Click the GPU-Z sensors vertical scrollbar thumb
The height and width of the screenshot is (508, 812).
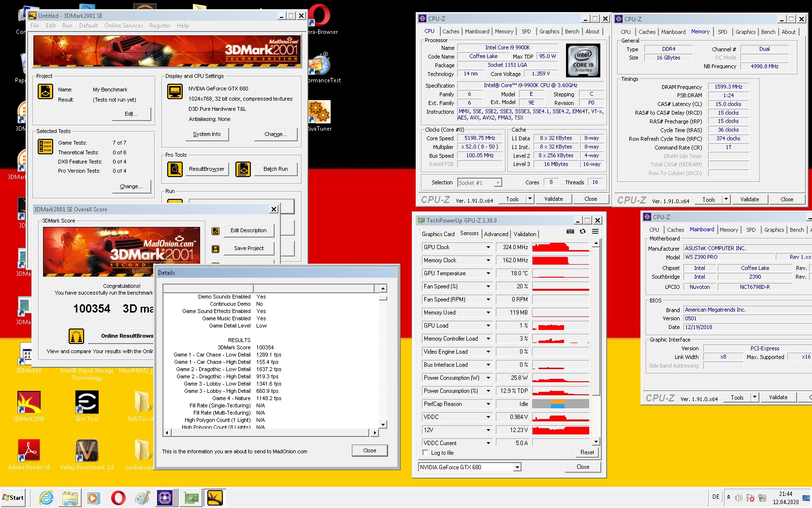[596, 321]
